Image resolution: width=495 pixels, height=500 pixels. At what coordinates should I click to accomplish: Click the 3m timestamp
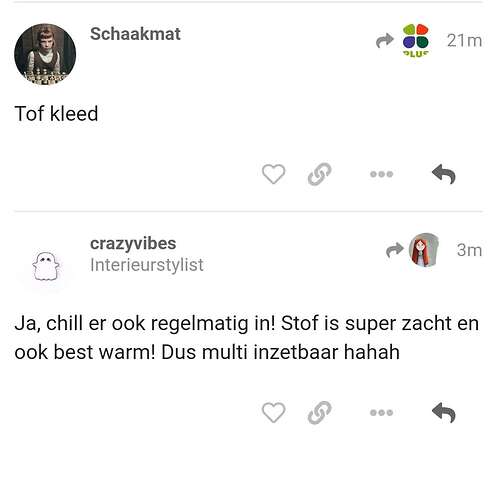(469, 250)
